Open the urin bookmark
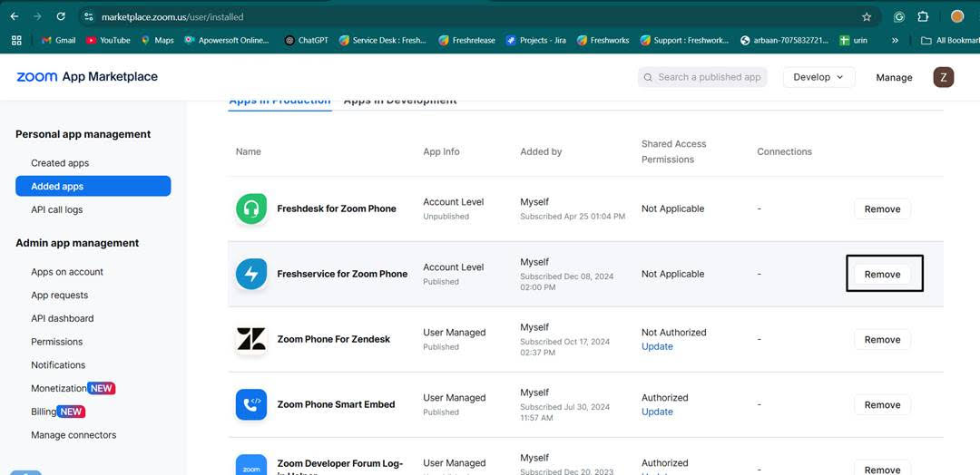The width and height of the screenshot is (980, 475). [x=853, y=40]
